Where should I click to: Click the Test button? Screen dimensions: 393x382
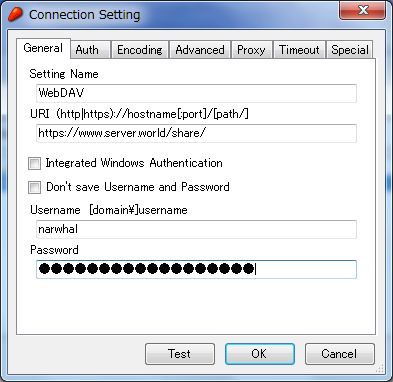180,354
